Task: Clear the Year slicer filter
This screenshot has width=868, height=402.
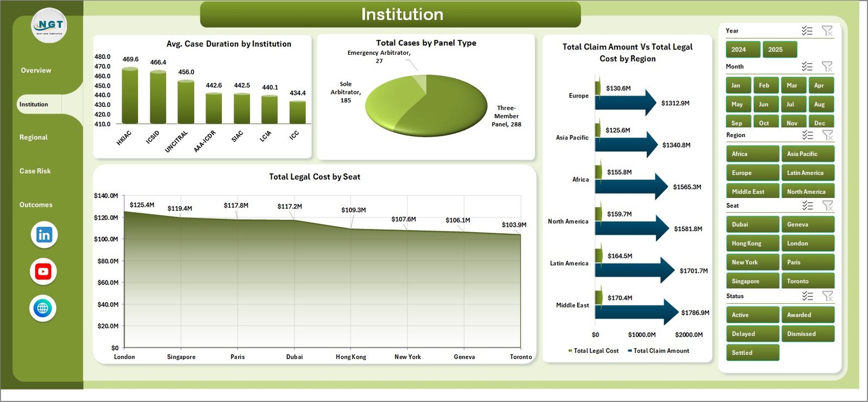Action: [827, 31]
